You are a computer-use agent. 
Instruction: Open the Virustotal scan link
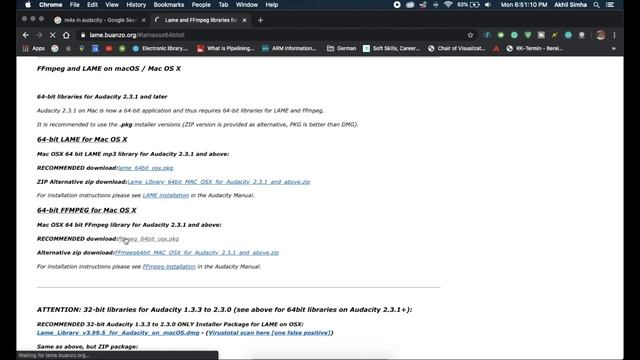coord(269,333)
